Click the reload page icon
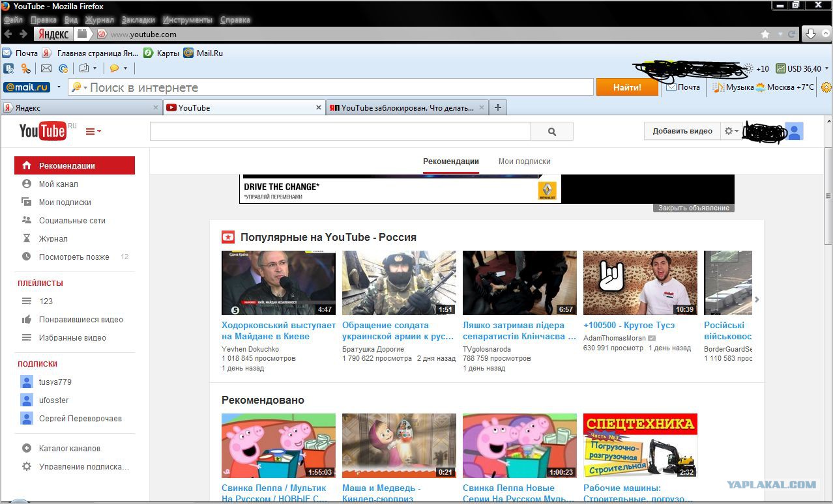833x504 pixels. 792,35
